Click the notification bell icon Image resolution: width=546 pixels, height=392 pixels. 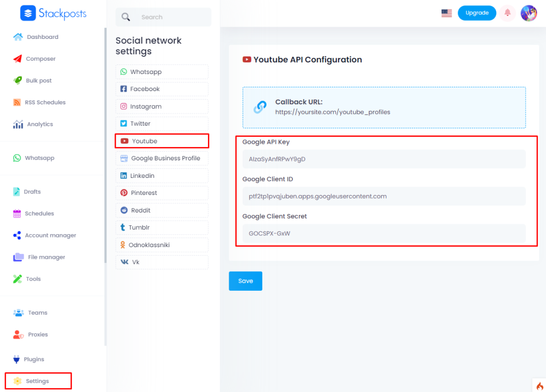(507, 13)
